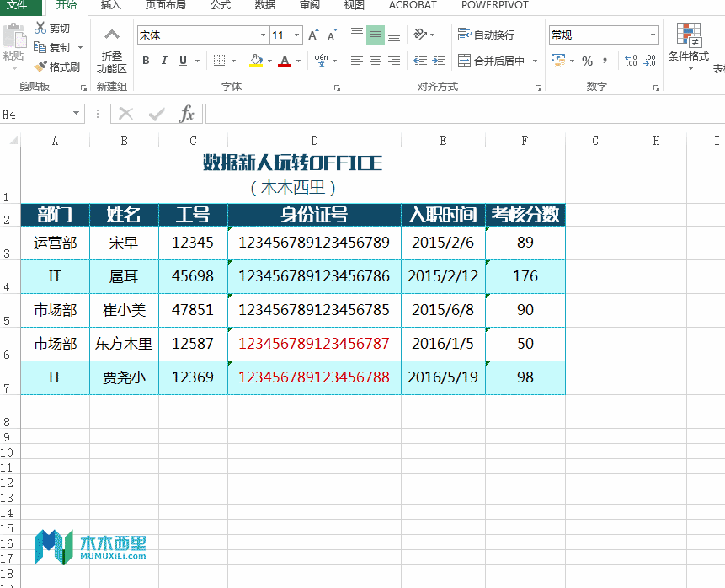The width and height of the screenshot is (725, 588).
Task: Decrease font size with small A
Action: (332, 35)
